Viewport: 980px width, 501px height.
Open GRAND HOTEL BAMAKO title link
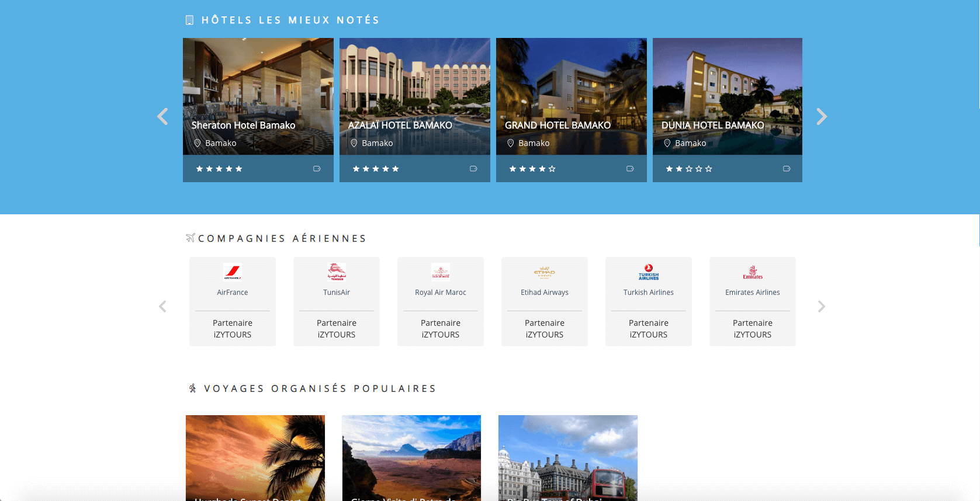point(557,126)
